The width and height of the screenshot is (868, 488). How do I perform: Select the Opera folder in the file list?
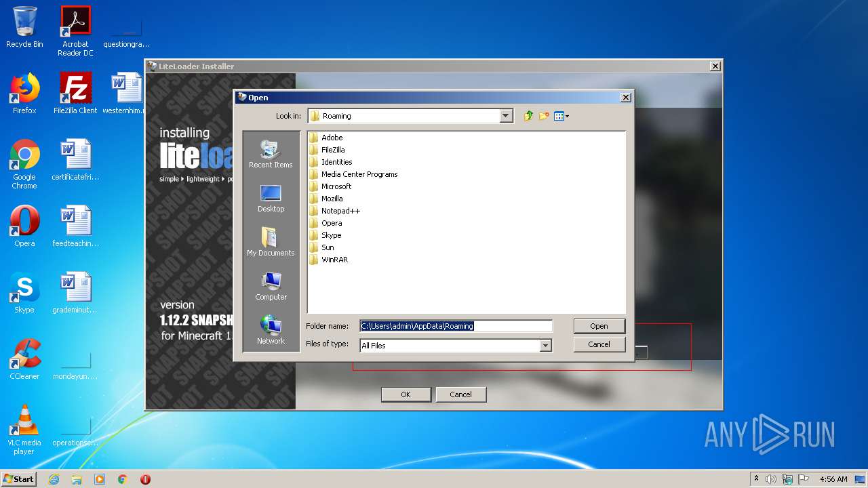[x=325, y=223]
